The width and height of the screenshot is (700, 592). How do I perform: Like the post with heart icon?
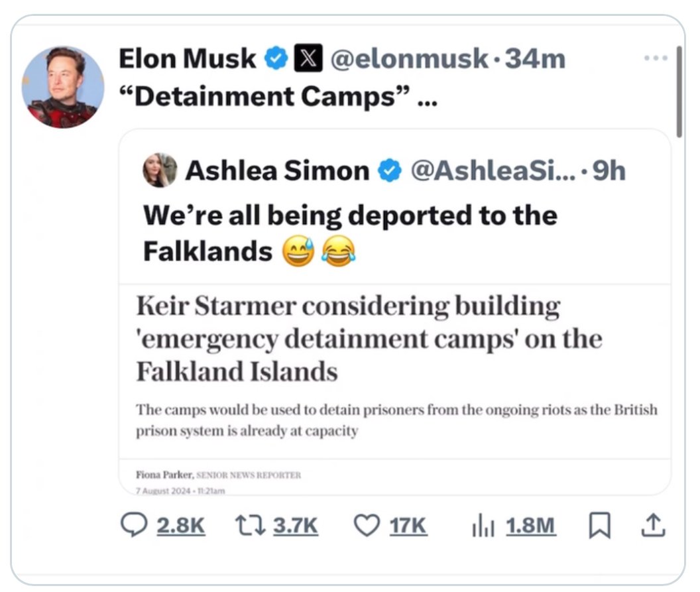tap(365, 526)
